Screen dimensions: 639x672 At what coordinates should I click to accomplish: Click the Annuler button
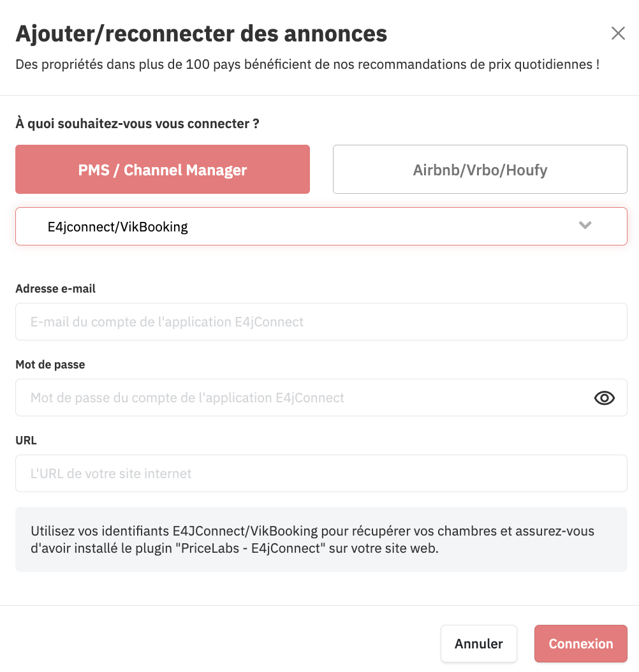(x=479, y=644)
